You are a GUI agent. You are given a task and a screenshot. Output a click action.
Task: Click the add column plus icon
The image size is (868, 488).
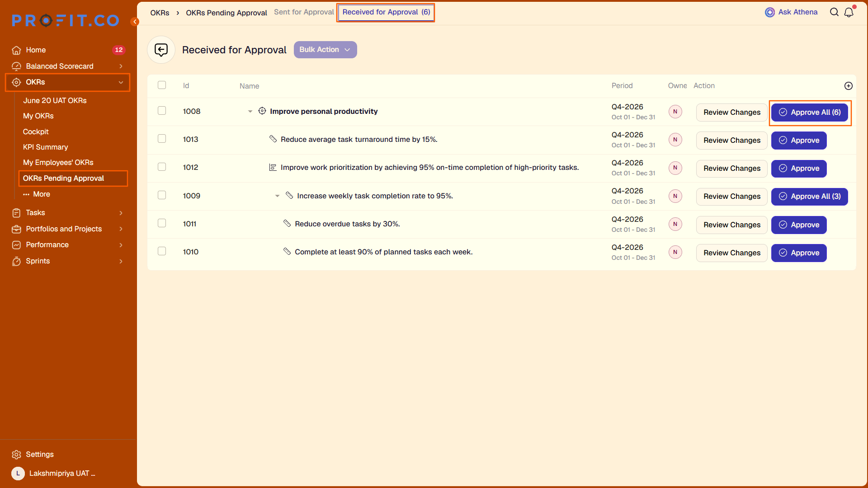[x=849, y=86]
